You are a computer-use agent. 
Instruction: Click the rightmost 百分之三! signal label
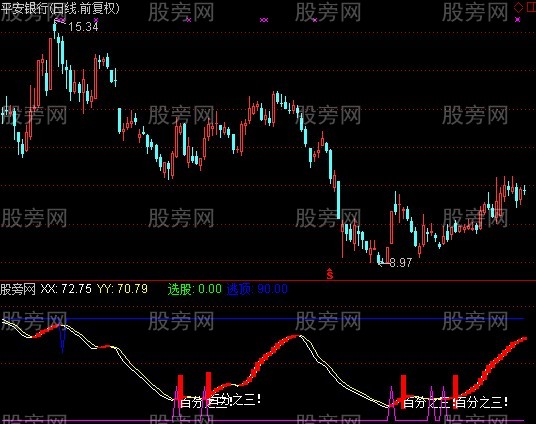(482, 402)
